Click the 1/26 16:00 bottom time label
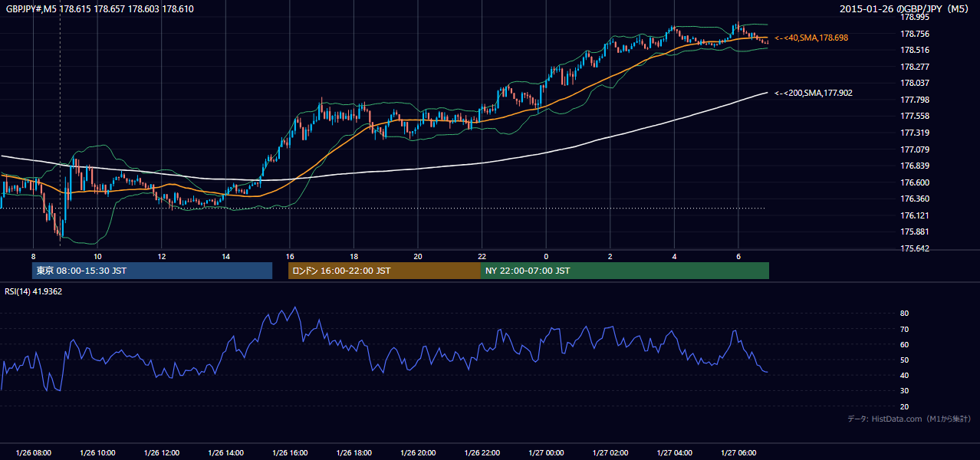The width and height of the screenshot is (980, 460). pyautogui.click(x=290, y=453)
